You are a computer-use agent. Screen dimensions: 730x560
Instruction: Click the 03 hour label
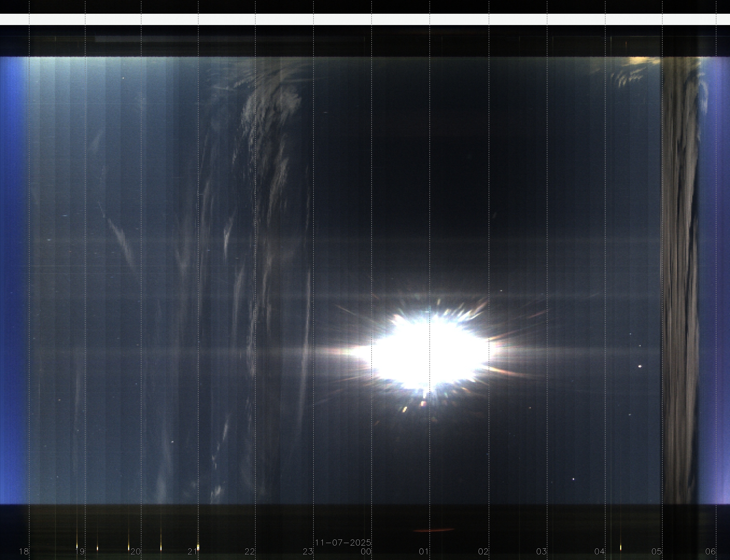coord(541,551)
